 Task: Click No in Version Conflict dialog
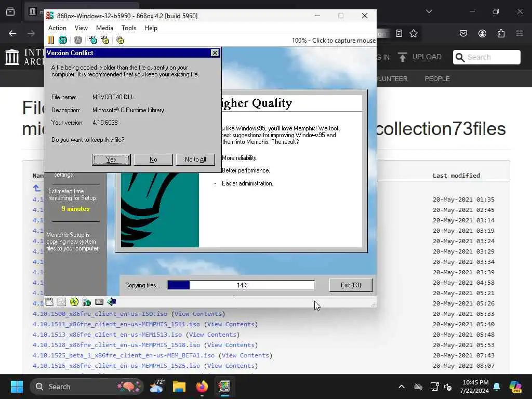[153, 159]
